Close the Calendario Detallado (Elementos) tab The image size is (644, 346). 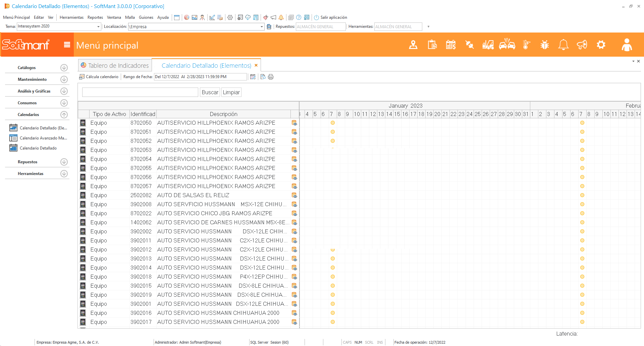[256, 65]
